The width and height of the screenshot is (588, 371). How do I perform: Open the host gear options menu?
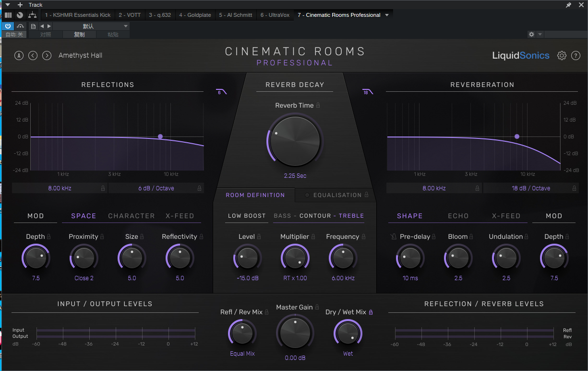[531, 34]
